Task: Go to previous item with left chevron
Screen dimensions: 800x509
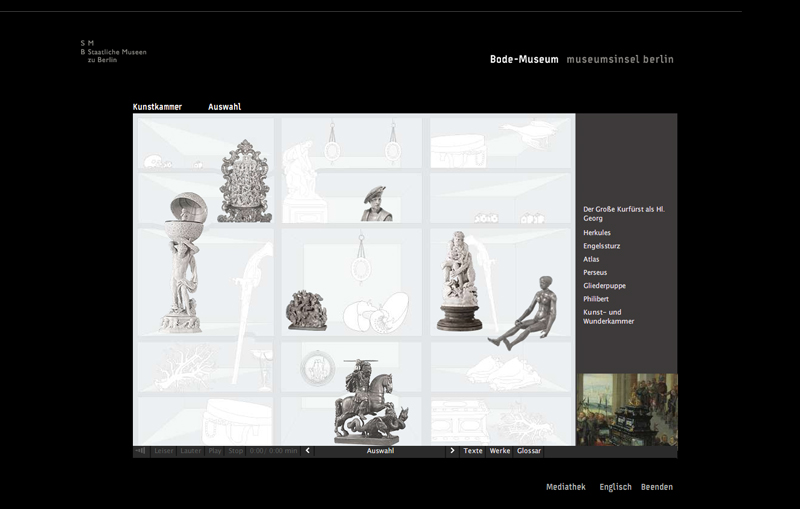Action: coord(308,451)
